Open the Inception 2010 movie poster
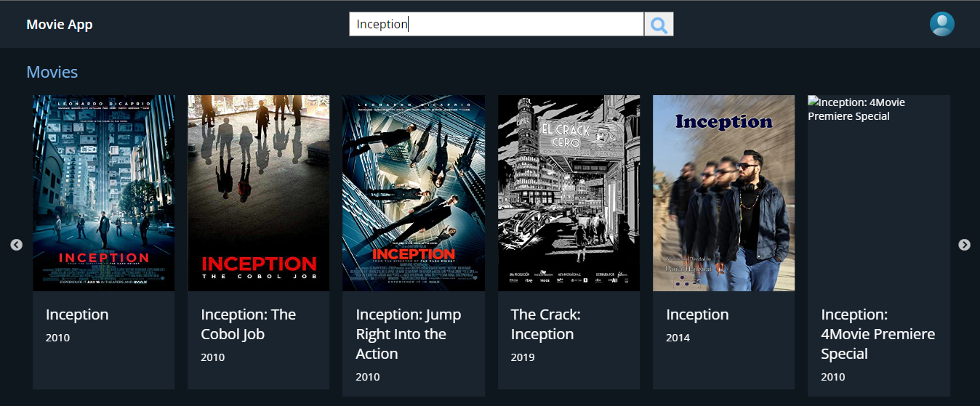The height and width of the screenshot is (406, 980). [103, 193]
